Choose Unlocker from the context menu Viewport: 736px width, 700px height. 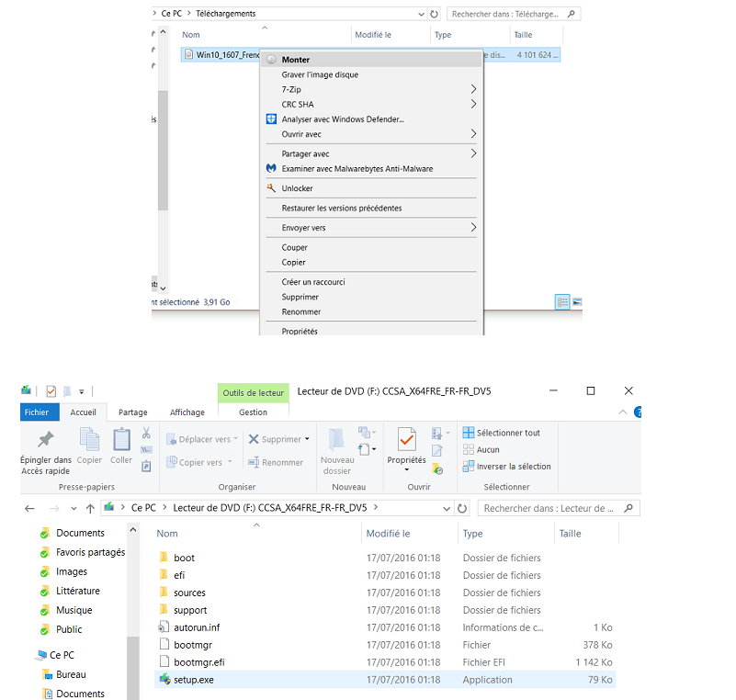(371, 188)
